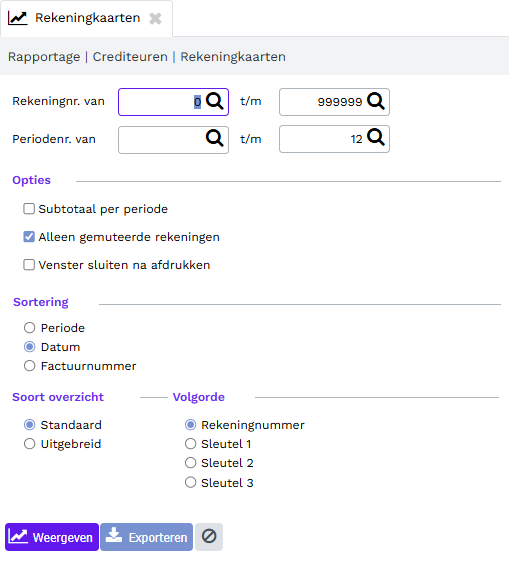Image resolution: width=509 pixels, height=567 pixels.
Task: Switch to the Rekeningkaarten tab
Action: point(87,18)
